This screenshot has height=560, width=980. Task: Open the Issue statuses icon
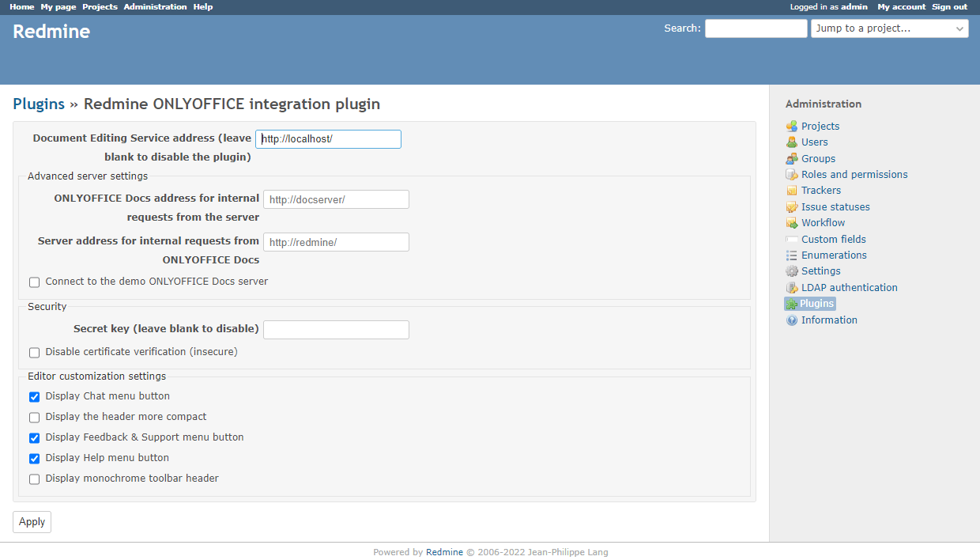pyautogui.click(x=792, y=206)
